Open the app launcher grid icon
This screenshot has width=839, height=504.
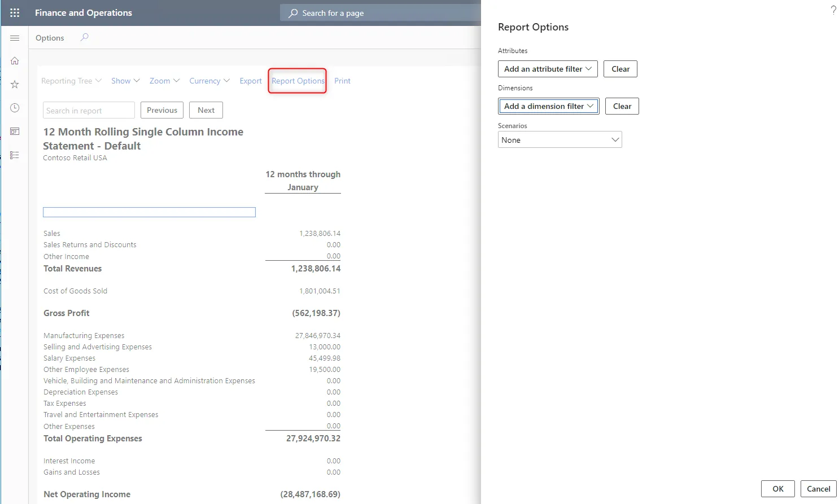click(x=14, y=12)
